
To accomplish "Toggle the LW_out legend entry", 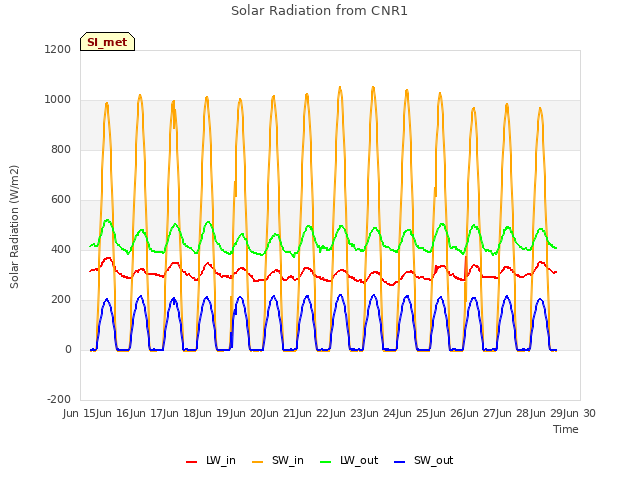I will point(349,460).
